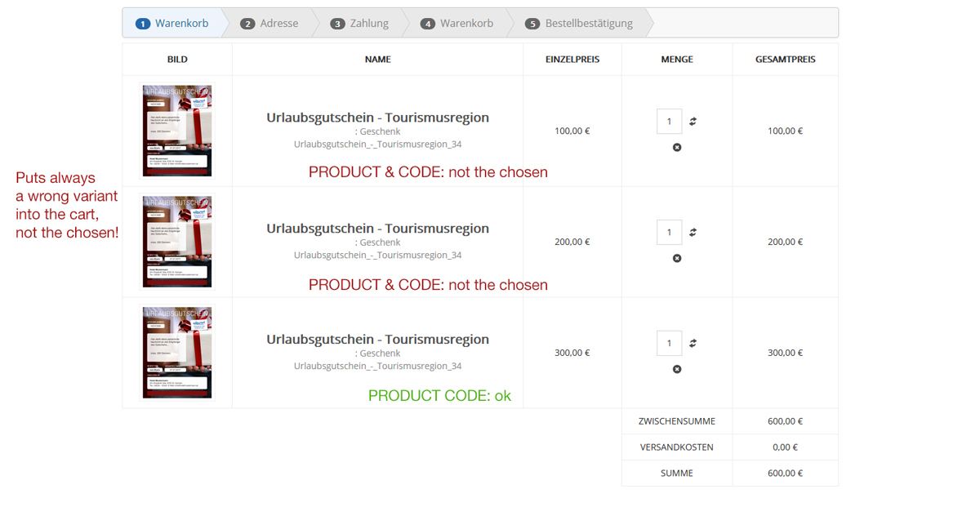Click quantity field of 200,00 € item
This screenshot has width=980, height=507.
669,233
